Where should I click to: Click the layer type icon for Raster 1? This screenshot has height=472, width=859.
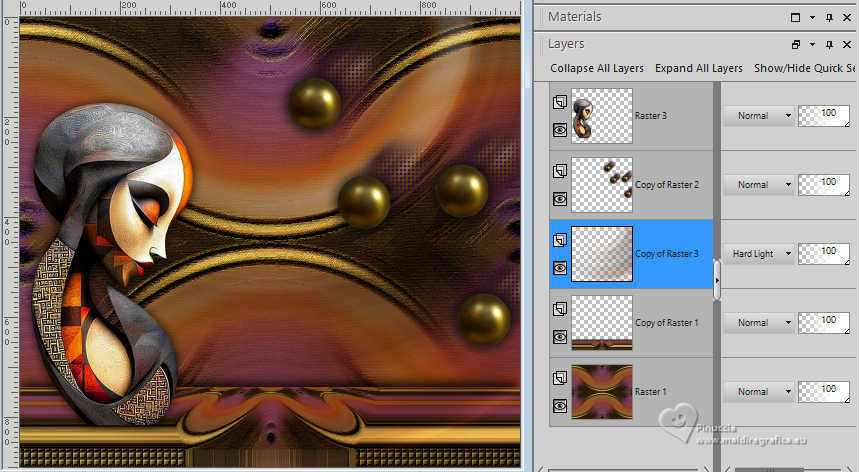[559, 378]
